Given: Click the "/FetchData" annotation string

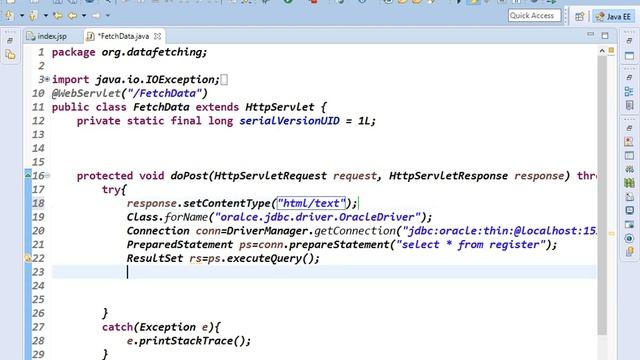Looking at the screenshot, I should 164,93.
